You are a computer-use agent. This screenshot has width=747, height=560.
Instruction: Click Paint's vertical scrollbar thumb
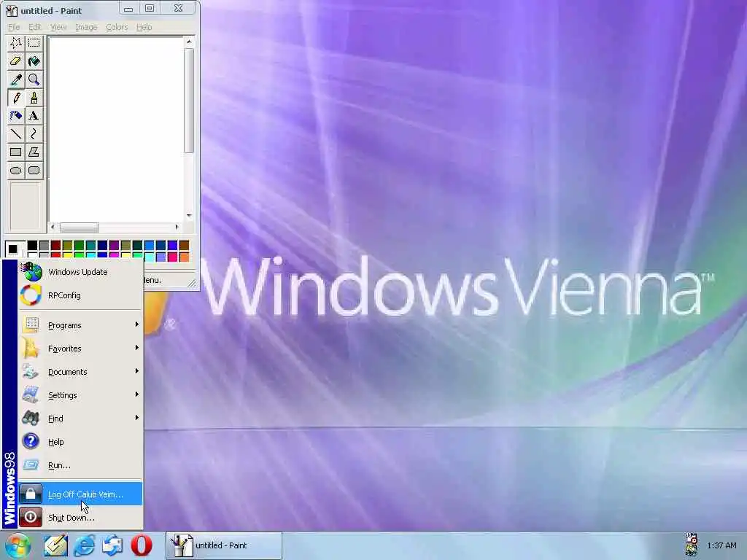189,101
